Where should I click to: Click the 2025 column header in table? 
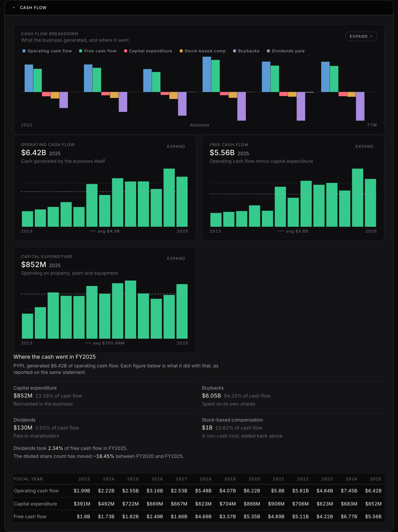coord(375,479)
